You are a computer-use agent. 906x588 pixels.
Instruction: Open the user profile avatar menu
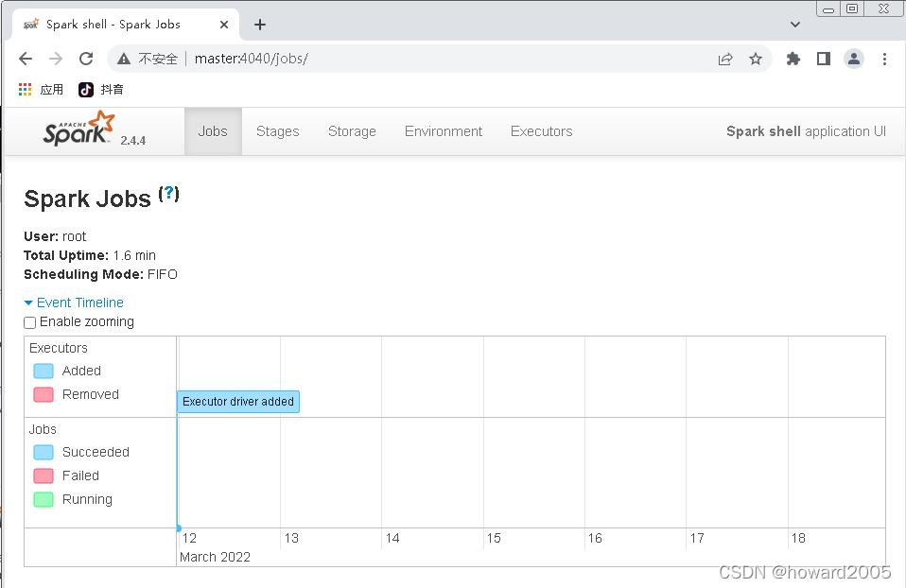pos(853,59)
